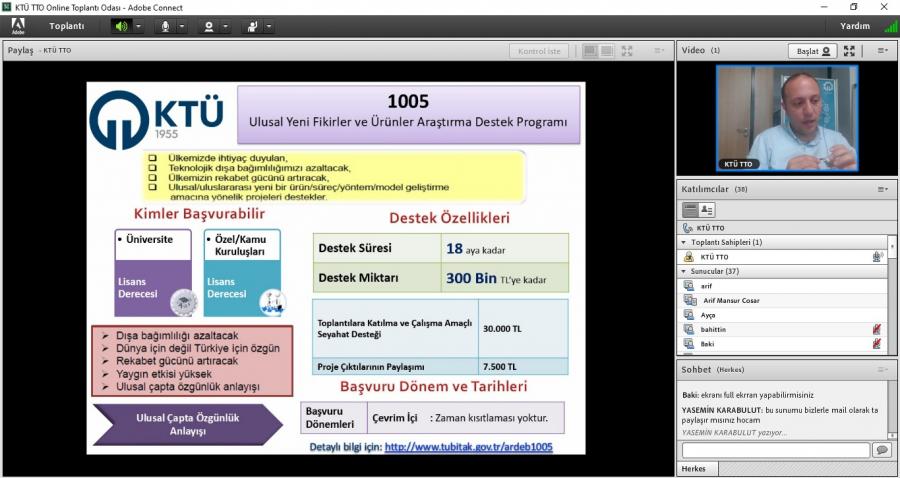Click the Başlat webcam button

tap(810, 51)
